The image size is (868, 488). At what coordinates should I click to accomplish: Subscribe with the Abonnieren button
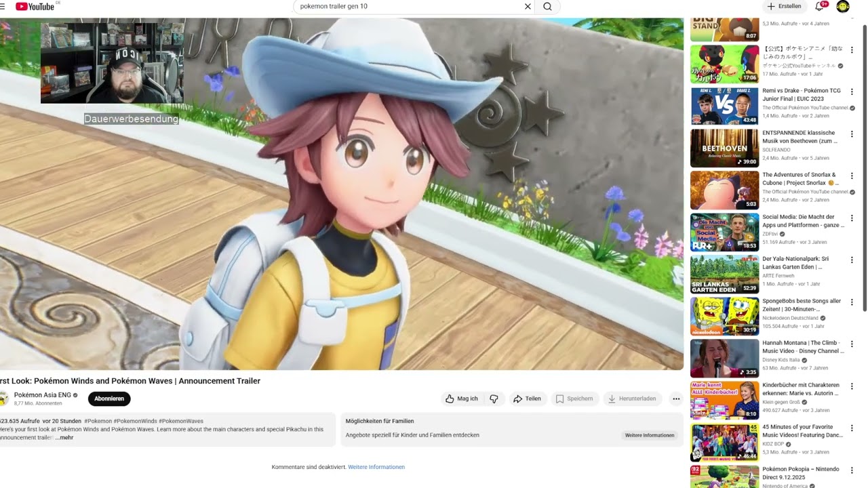click(109, 399)
